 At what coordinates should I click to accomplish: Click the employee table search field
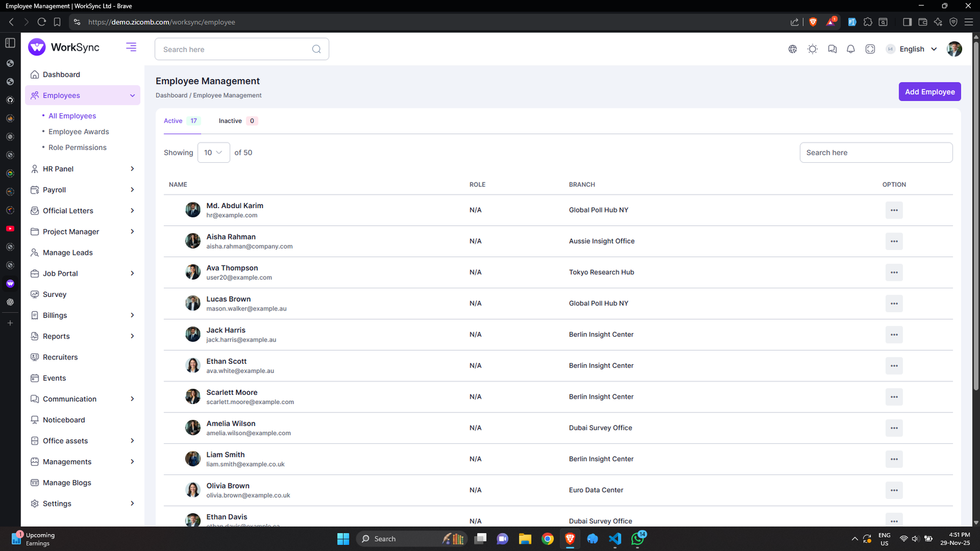click(x=875, y=152)
